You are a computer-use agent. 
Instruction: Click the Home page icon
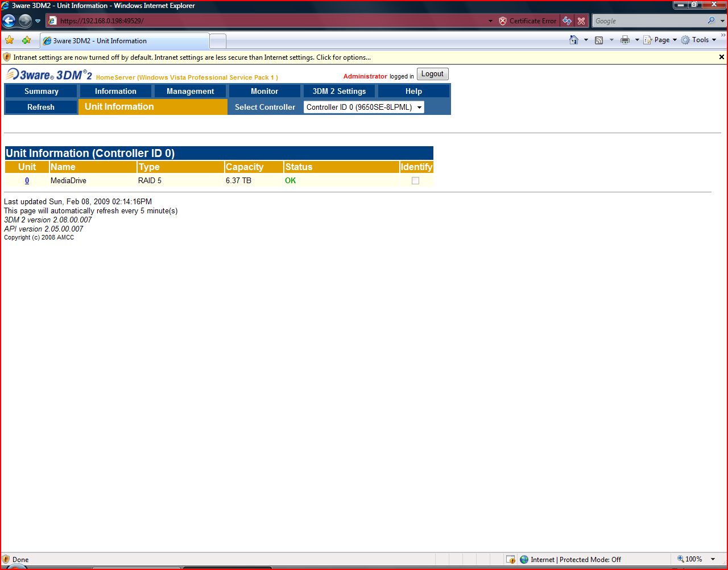tap(574, 40)
